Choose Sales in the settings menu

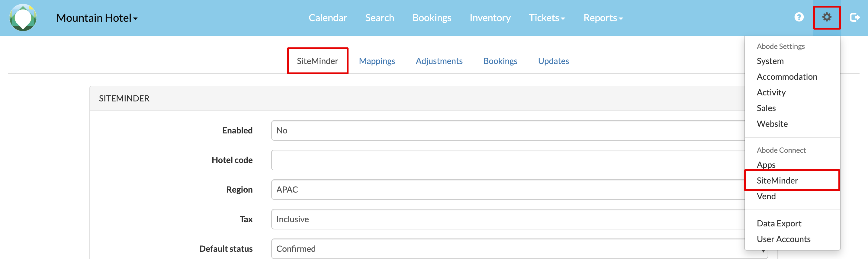766,108
